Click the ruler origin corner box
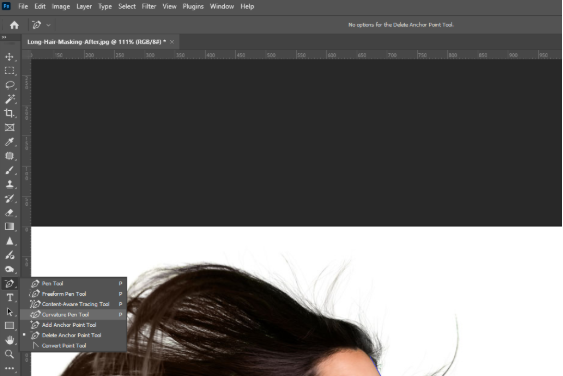This screenshot has width=563, height=376. 26,55
